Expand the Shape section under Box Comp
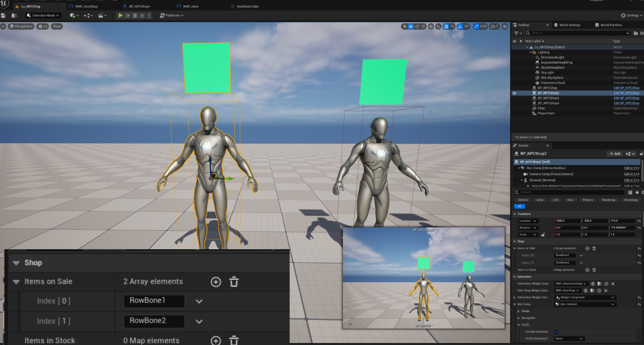The height and width of the screenshot is (345, 644). click(x=519, y=311)
